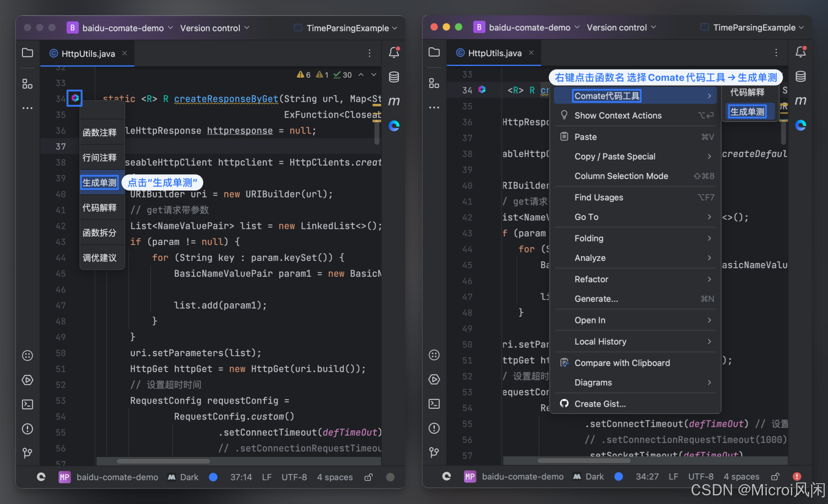The height and width of the screenshot is (504, 828).
Task: Click the createResponseByGet method name link
Action: [226, 99]
